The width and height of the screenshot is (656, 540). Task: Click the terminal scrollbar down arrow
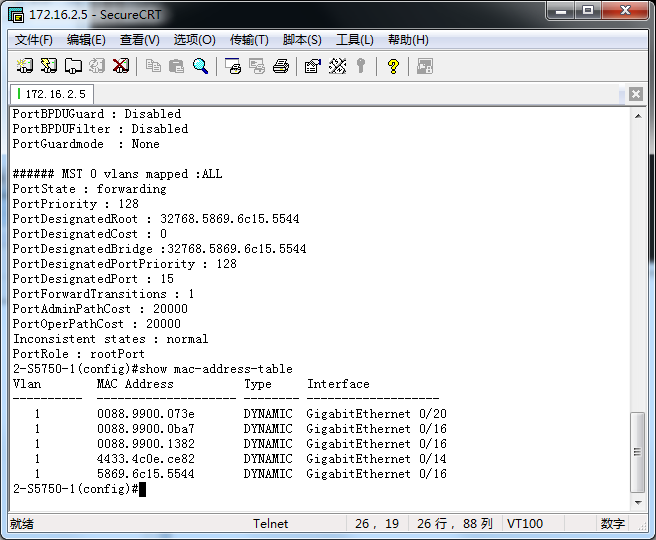tap(638, 503)
